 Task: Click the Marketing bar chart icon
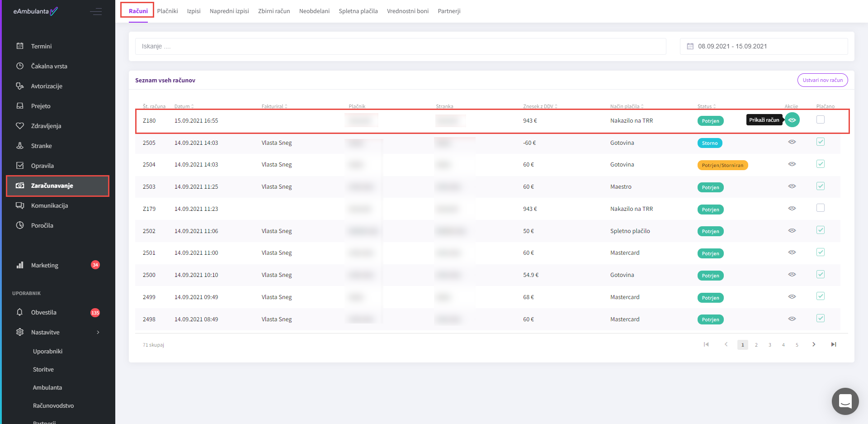(20, 265)
